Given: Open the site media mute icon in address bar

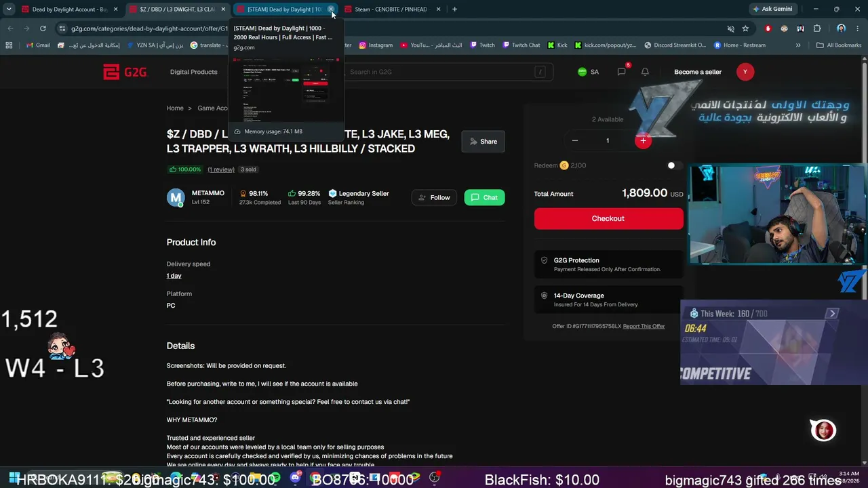Looking at the screenshot, I should (x=730, y=28).
